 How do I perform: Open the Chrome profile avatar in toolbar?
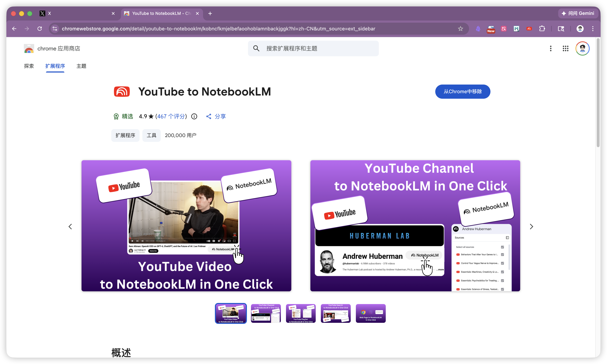[580, 29]
